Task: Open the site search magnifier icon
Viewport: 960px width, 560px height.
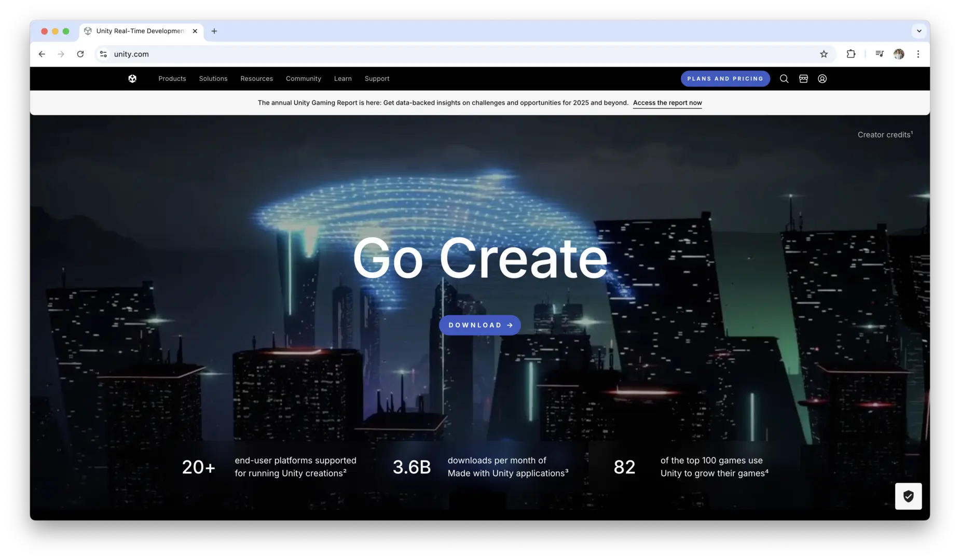Action: [x=784, y=79]
